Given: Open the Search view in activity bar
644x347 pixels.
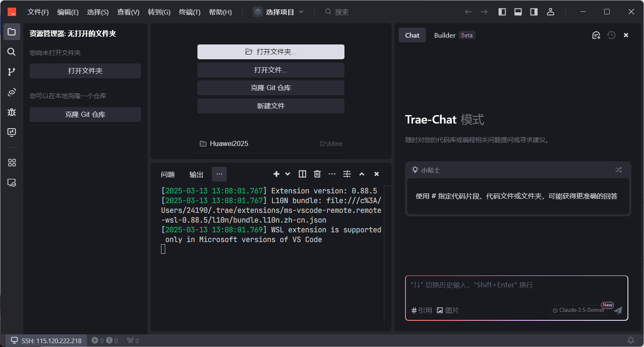Looking at the screenshot, I should coord(12,52).
